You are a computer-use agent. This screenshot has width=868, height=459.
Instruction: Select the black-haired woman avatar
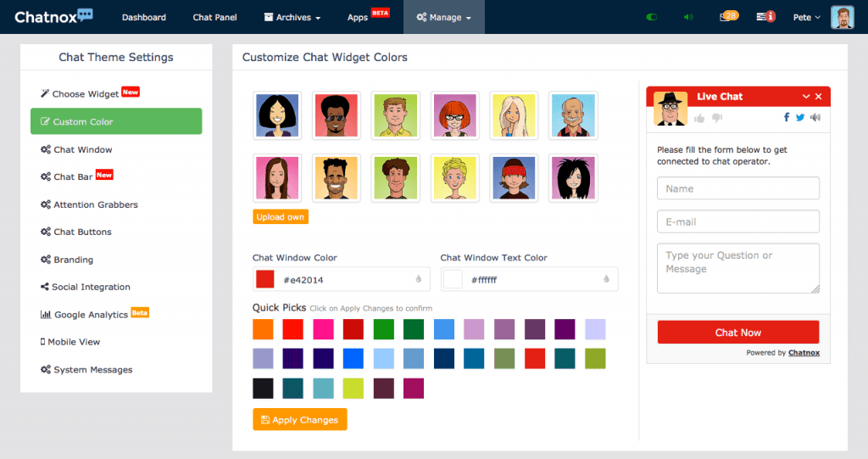click(277, 115)
